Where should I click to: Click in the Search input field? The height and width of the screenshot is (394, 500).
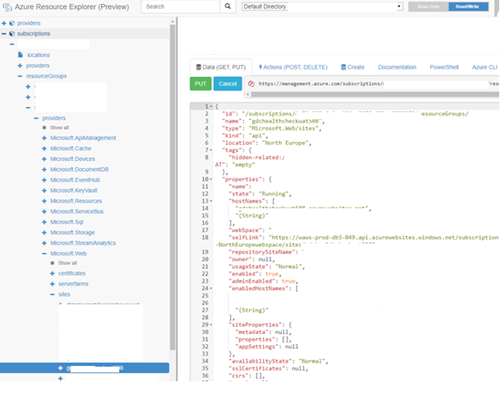180,6
